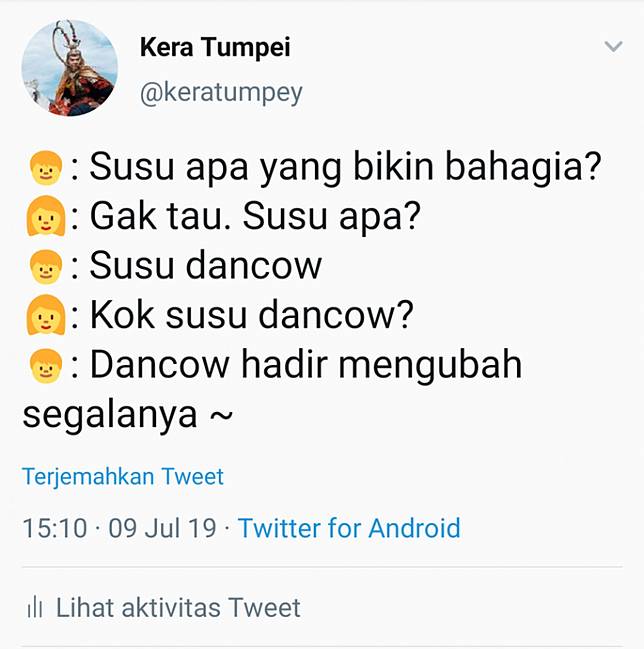Click "Terjemahkan Tweet" to translate
This screenshot has height=649, width=644.
tap(123, 477)
